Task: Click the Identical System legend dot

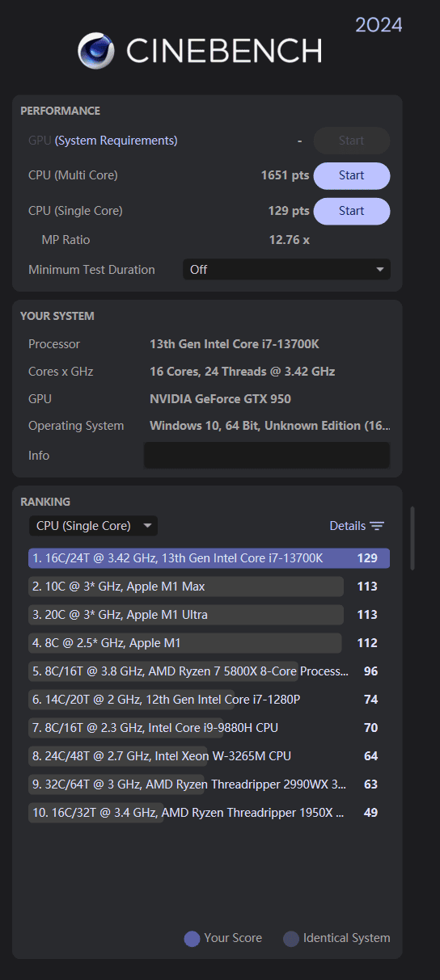Action: click(291, 939)
